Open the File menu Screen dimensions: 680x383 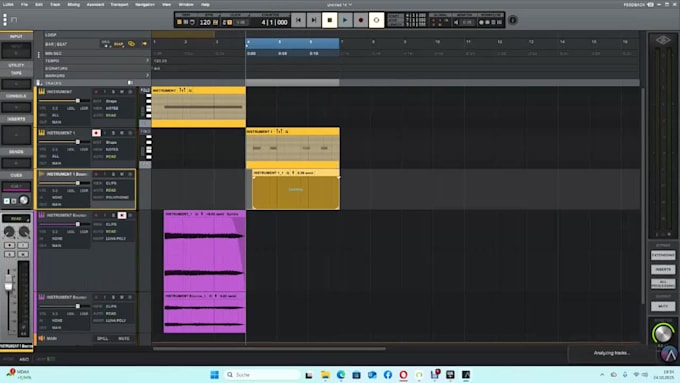coord(24,4)
